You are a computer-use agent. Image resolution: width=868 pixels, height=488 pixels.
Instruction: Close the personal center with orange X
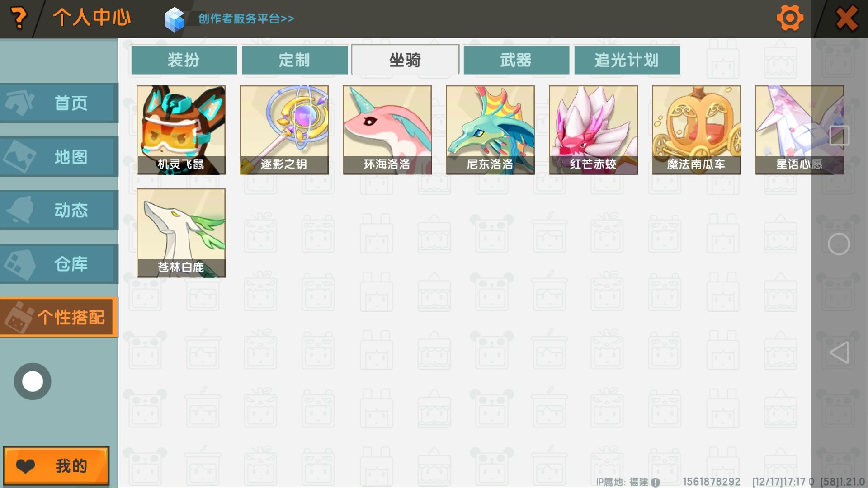[847, 19]
